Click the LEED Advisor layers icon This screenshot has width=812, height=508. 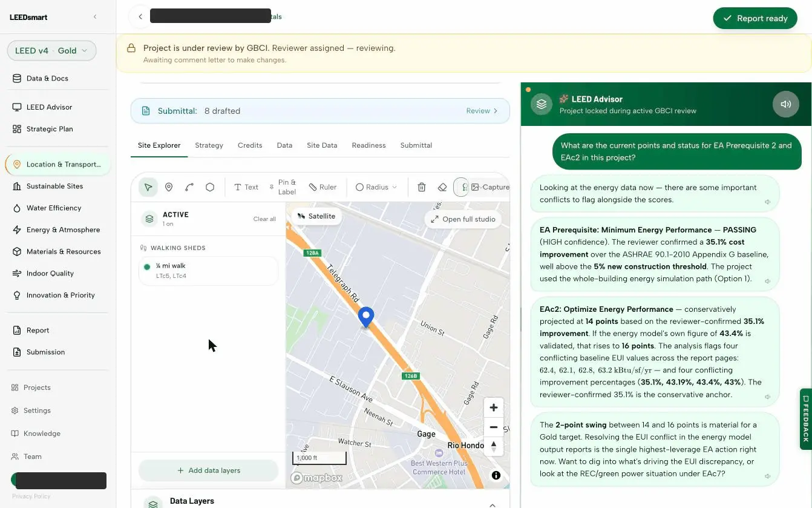[x=542, y=104]
